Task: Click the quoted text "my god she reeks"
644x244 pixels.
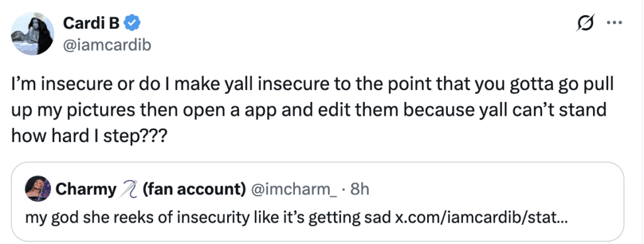Action: click(86, 216)
